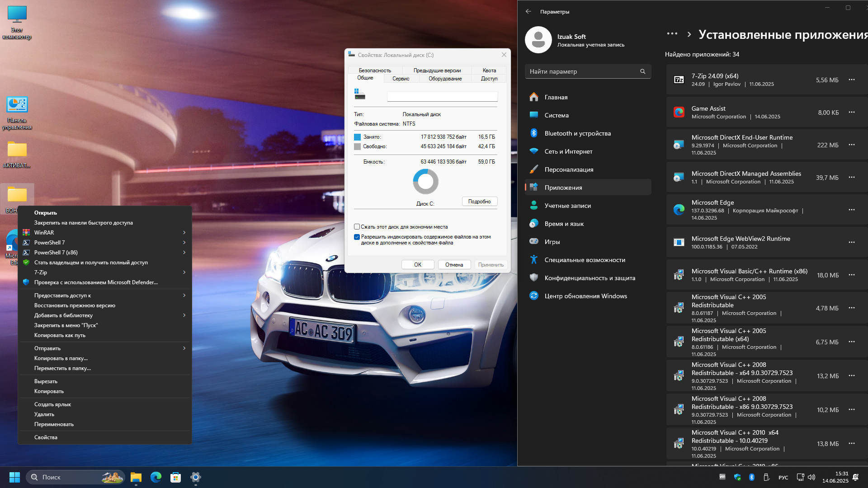Image resolution: width=868 pixels, height=488 pixels.
Task: Click the Microsoft Edge app icon in list
Action: [679, 210]
